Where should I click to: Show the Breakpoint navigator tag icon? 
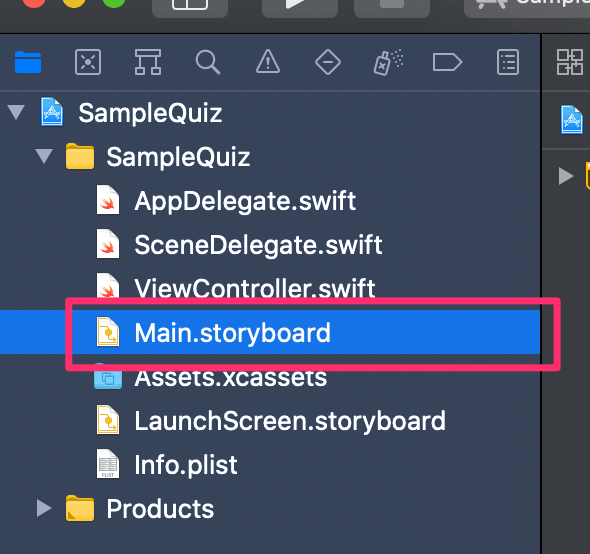point(447,62)
